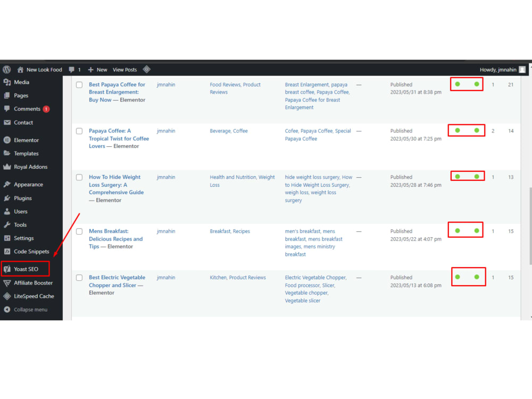Image resolution: width=532 pixels, height=399 pixels.
Task: Click the SEO score dot for Best Papaya Coffee
Action: (458, 84)
